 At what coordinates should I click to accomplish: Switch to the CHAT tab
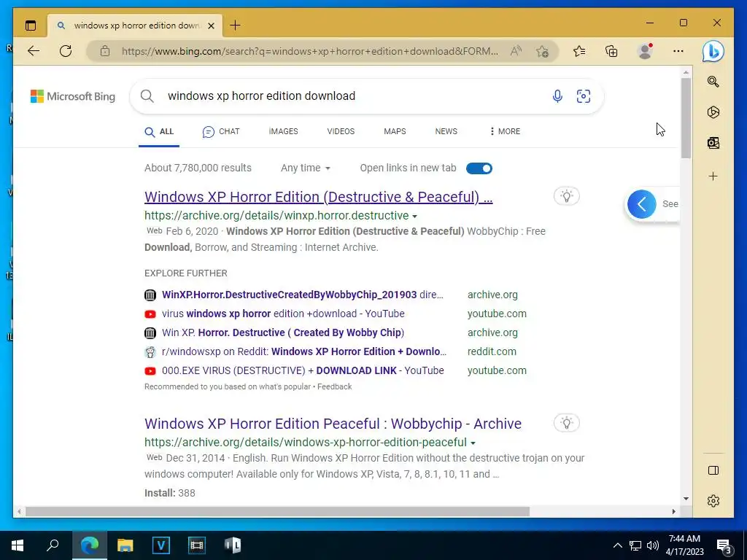pyautogui.click(x=220, y=131)
